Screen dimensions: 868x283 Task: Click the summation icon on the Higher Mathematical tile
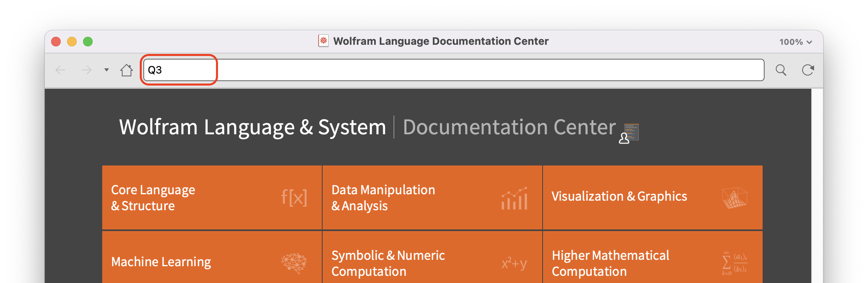pyautogui.click(x=735, y=263)
